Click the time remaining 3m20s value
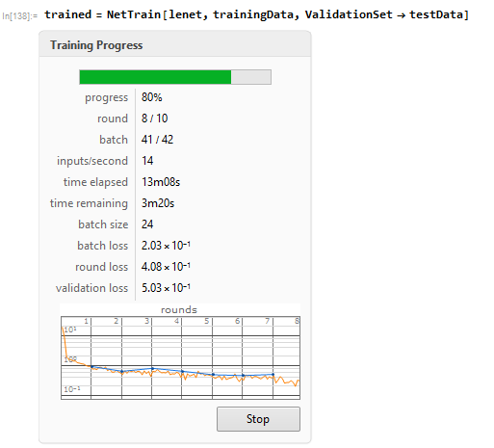494x448 pixels. (x=158, y=203)
